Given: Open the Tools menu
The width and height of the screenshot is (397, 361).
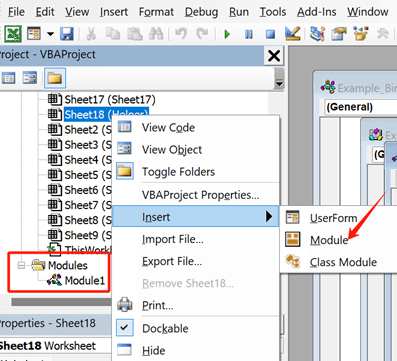Looking at the screenshot, I should point(273,12).
